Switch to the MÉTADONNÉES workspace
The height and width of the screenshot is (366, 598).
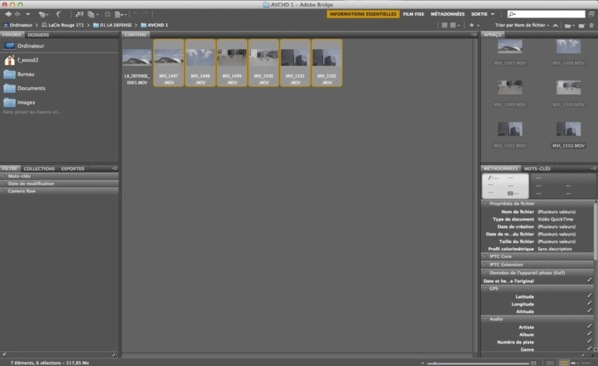tap(447, 14)
